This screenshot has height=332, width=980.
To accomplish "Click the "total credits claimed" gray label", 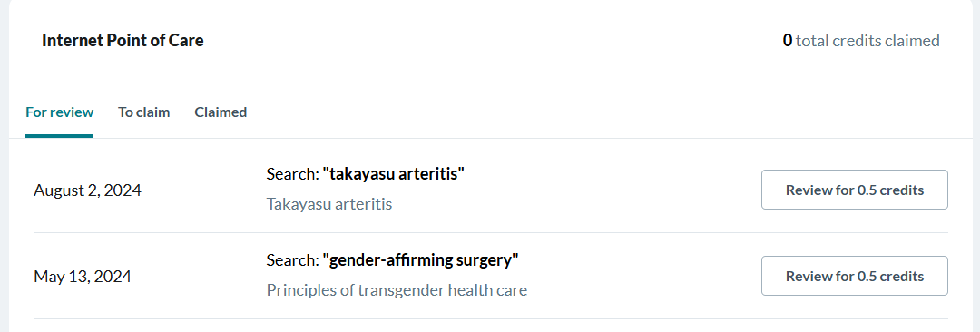I will 867,41.
